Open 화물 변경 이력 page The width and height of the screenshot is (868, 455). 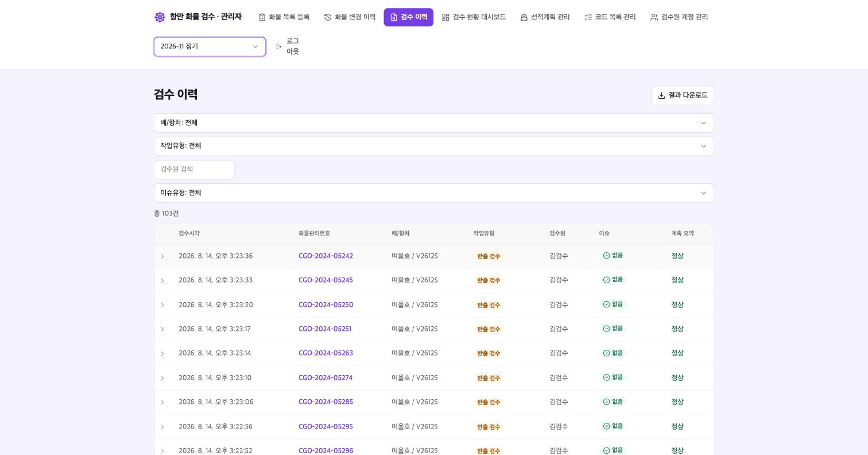click(x=350, y=17)
